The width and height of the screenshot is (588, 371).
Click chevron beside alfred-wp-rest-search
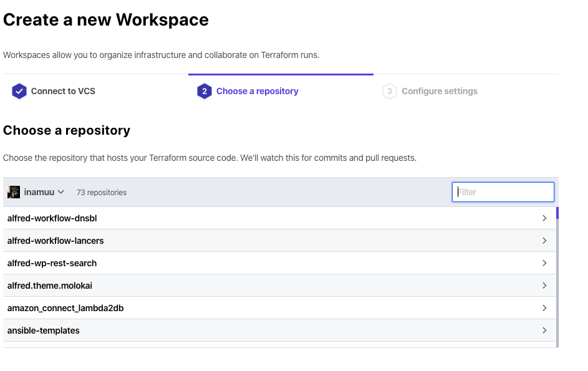point(544,263)
